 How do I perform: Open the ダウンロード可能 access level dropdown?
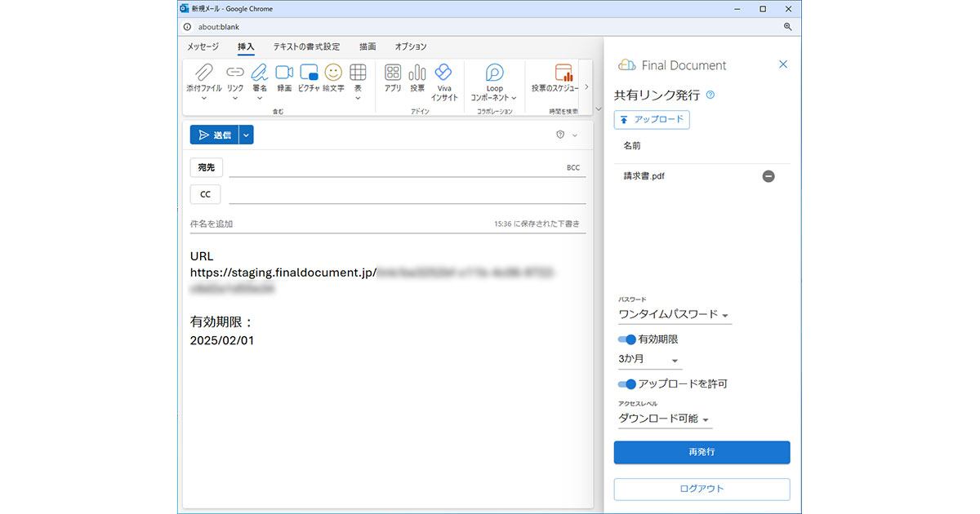[x=665, y=419]
